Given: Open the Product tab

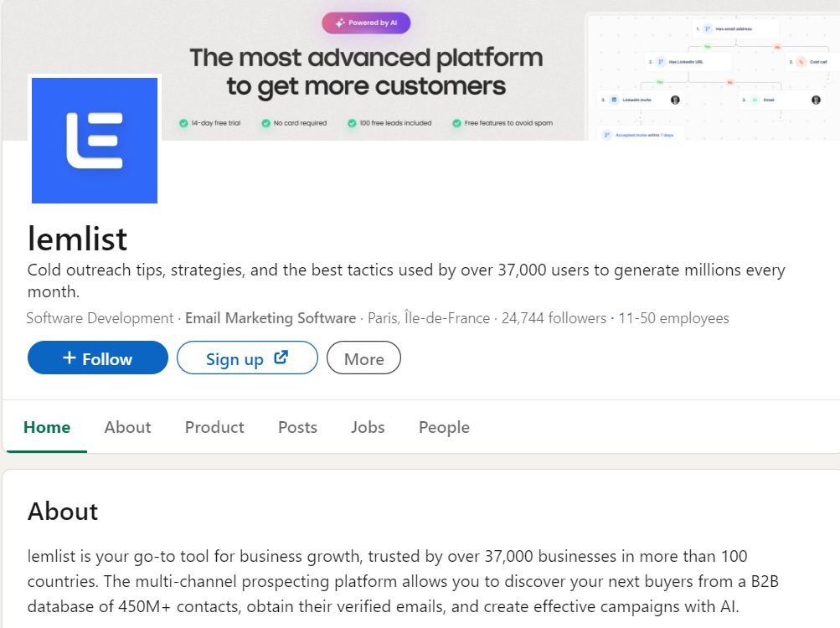Looking at the screenshot, I should pos(214,427).
